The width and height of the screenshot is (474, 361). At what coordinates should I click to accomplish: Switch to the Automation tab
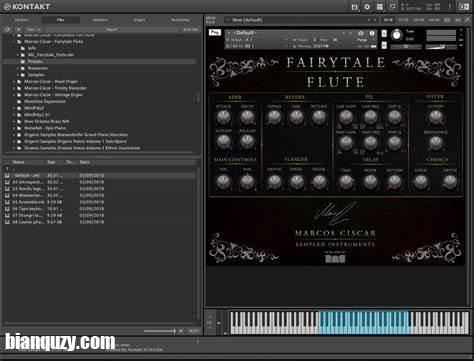point(180,20)
